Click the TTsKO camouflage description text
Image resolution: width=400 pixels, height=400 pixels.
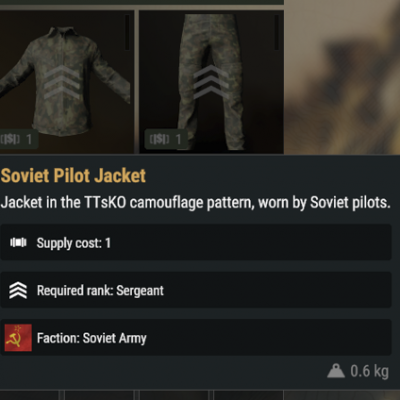point(195,203)
